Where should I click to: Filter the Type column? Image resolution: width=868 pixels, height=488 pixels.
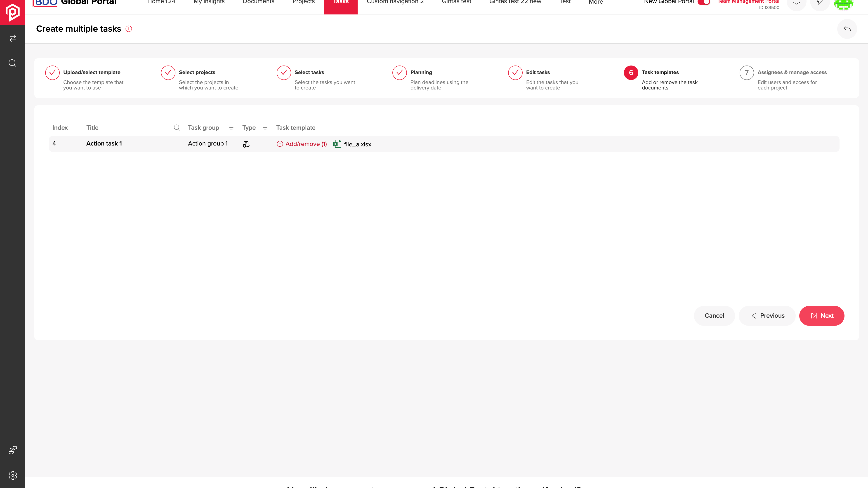[x=265, y=128]
